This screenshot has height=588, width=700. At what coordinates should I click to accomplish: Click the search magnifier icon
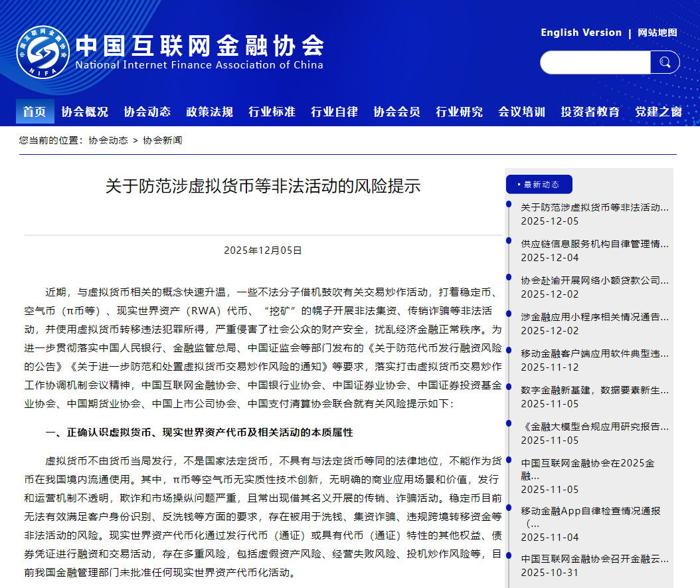[664, 62]
